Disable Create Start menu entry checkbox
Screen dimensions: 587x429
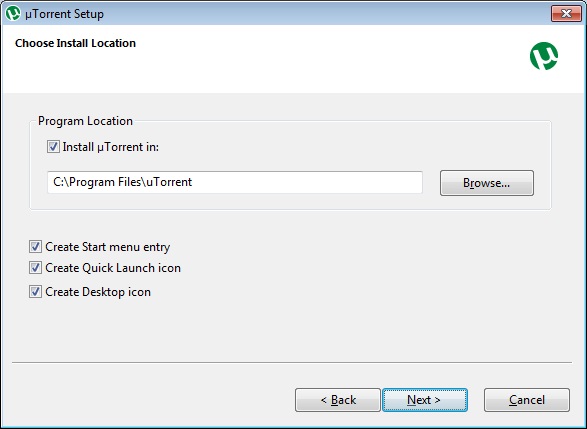35,247
